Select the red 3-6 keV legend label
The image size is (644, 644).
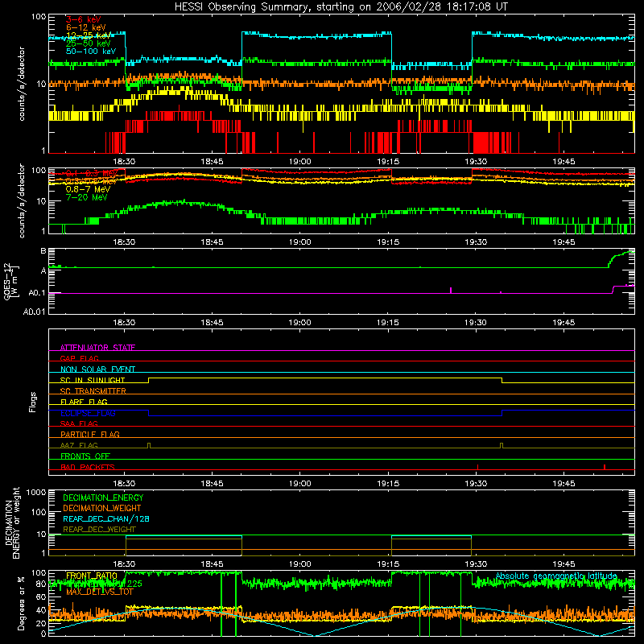point(83,19)
